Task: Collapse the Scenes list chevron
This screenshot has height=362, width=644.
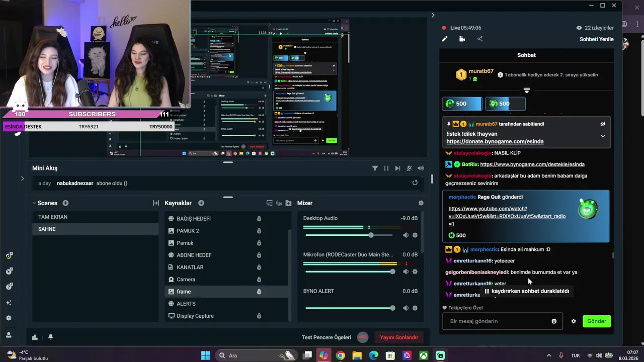Action: point(34,203)
